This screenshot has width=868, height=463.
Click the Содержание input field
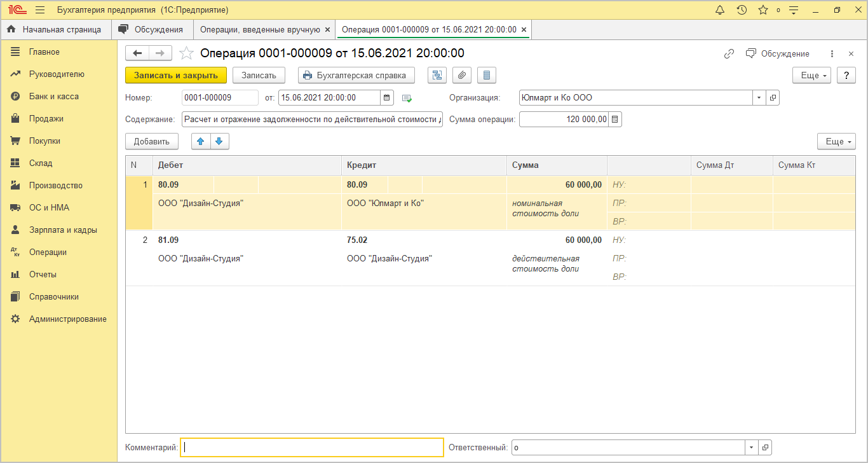[312, 120]
